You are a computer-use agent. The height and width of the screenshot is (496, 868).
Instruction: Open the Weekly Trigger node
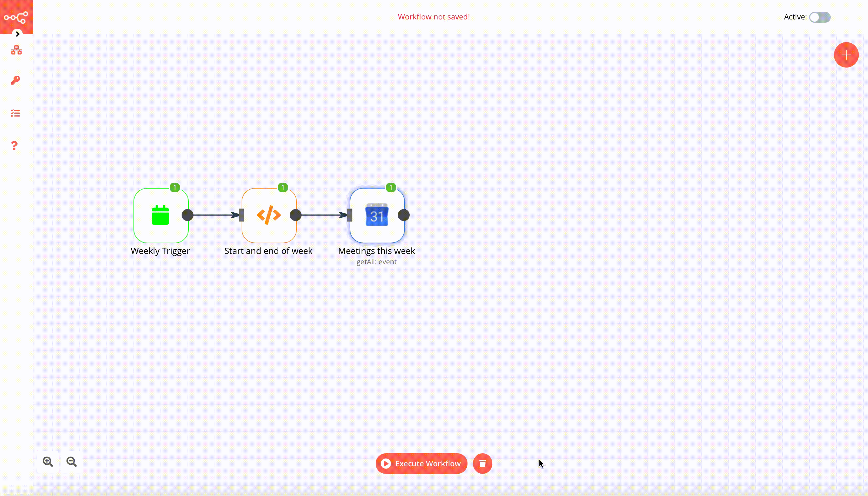[161, 215]
